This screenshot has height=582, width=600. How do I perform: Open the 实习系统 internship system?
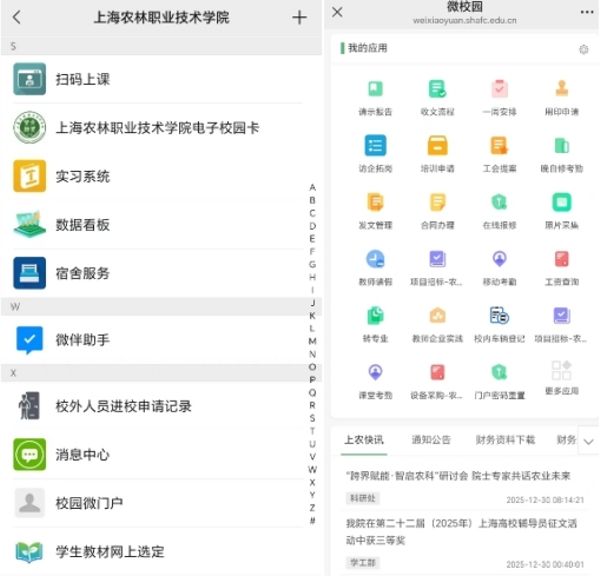[x=82, y=176]
